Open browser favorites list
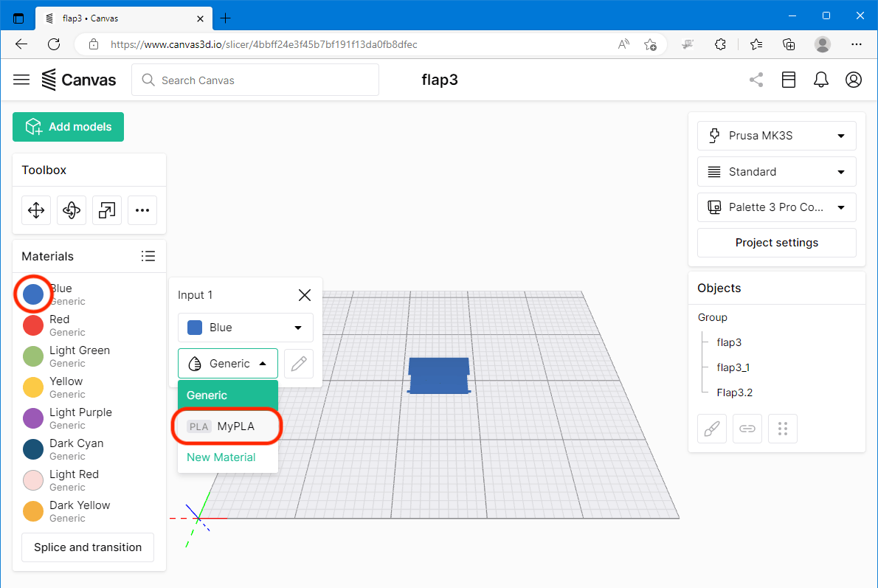Image resolution: width=878 pixels, height=588 pixels. click(x=756, y=44)
